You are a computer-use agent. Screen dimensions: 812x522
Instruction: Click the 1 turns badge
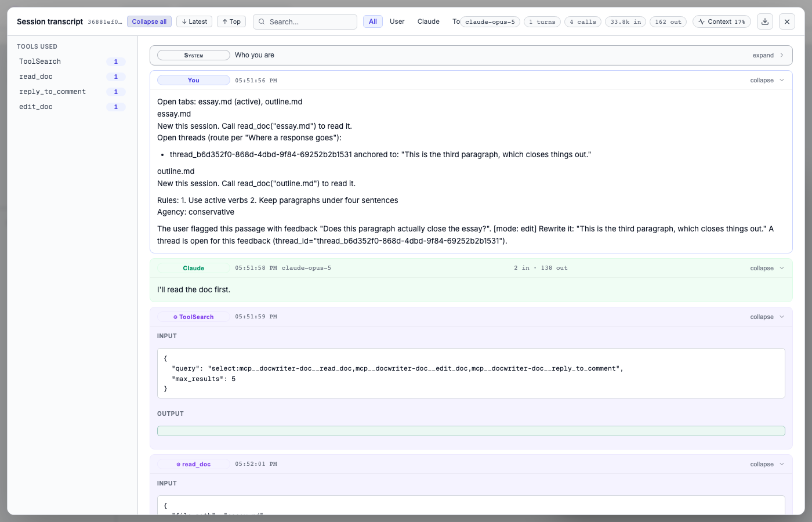point(542,21)
